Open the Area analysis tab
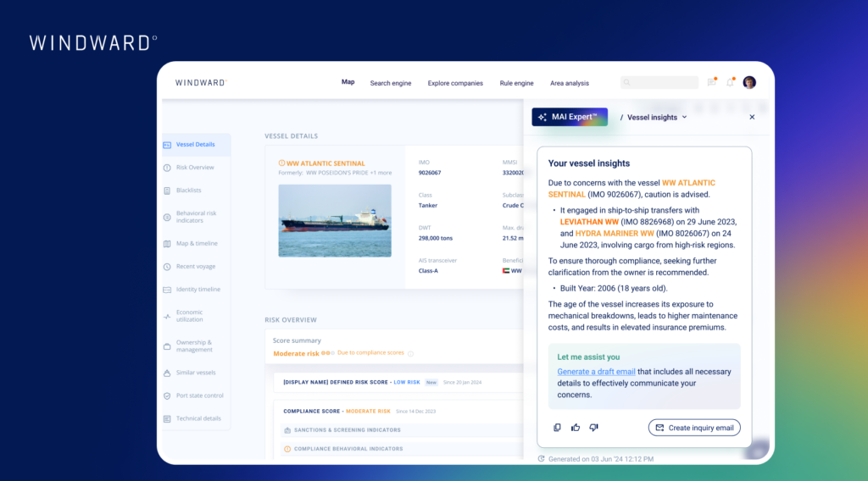Screen dimensions: 868x481 569,83
